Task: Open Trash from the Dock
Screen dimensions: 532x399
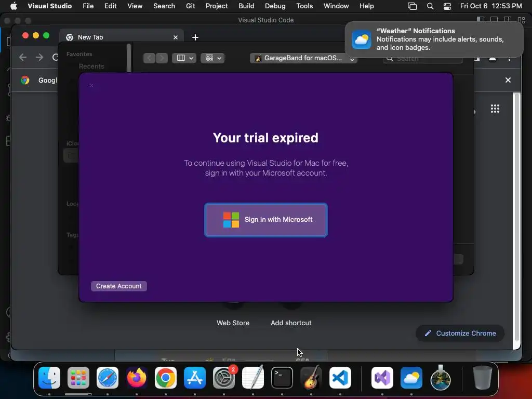Action: (x=482, y=378)
